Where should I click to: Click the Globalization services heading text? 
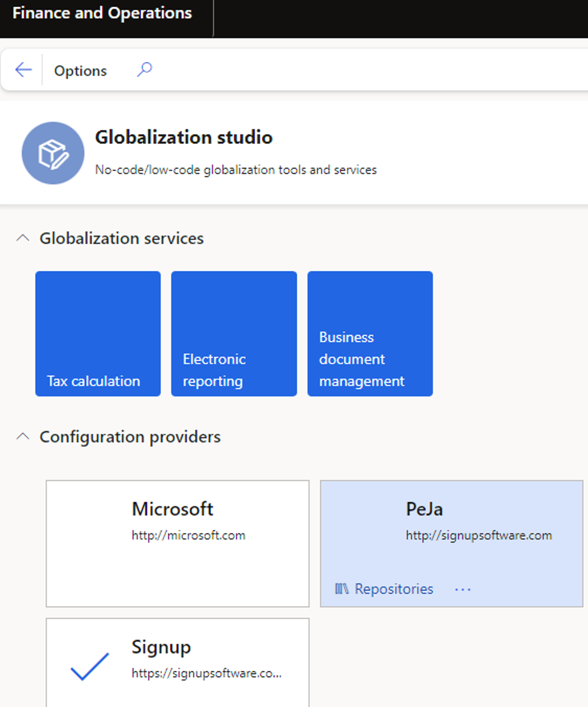pos(121,238)
